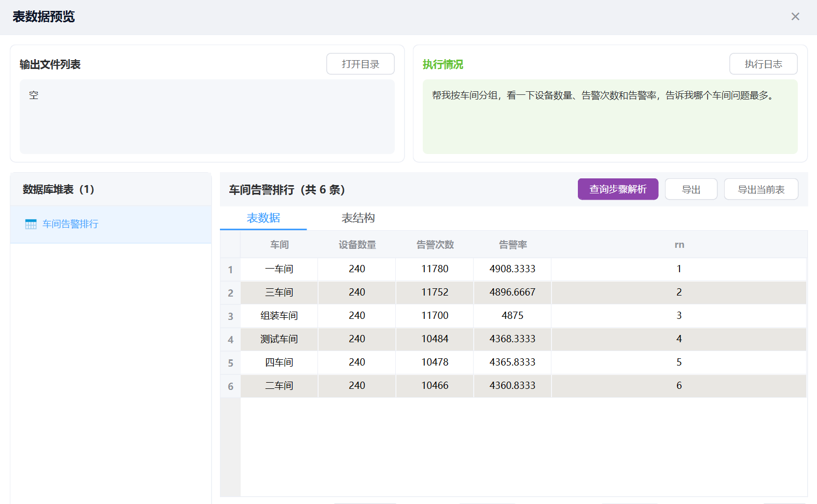Select the 一车间 cell

[x=279, y=269]
